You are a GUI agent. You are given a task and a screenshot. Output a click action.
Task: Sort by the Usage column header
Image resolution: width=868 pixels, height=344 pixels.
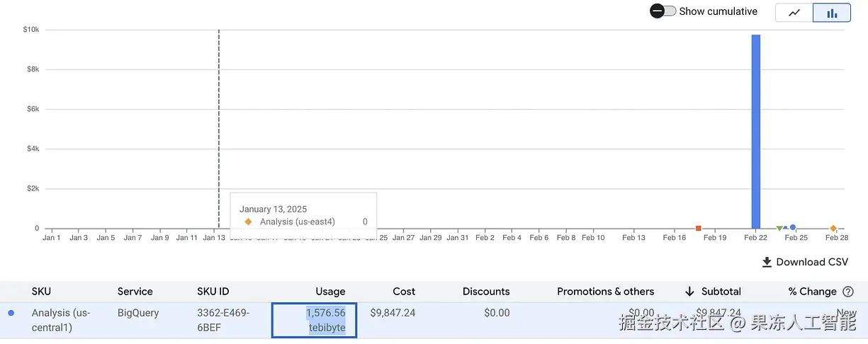pos(330,292)
